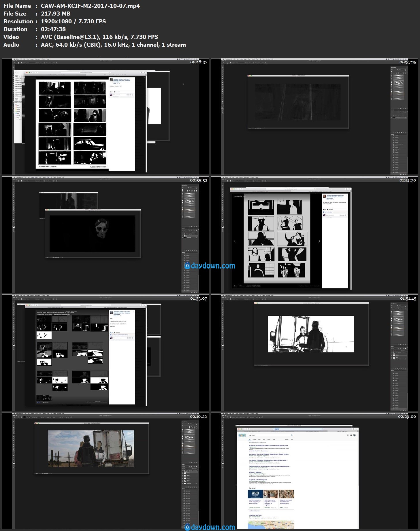Click the magnifier icon in Google's mug shots search box
Viewport: 420px width, 531px height.
pos(292,435)
